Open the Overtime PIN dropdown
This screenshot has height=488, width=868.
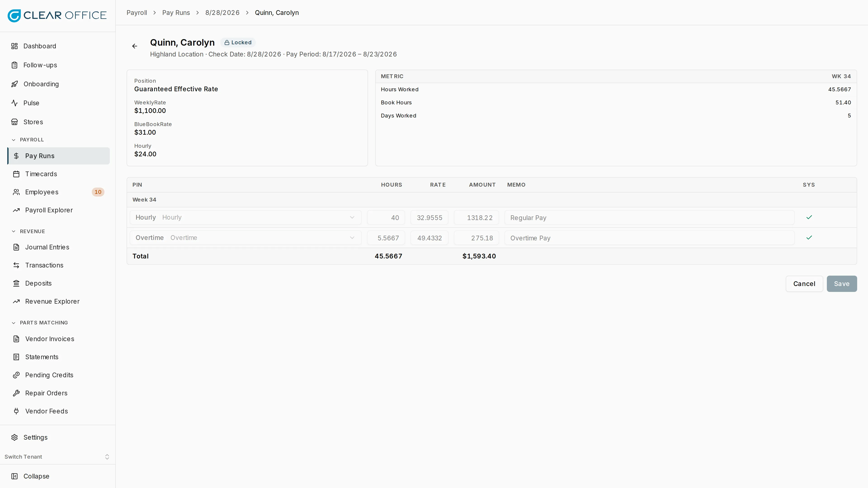pyautogui.click(x=246, y=238)
